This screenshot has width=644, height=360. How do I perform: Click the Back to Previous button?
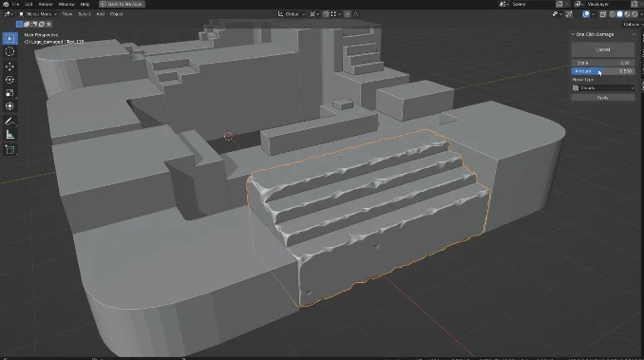tap(122, 4)
